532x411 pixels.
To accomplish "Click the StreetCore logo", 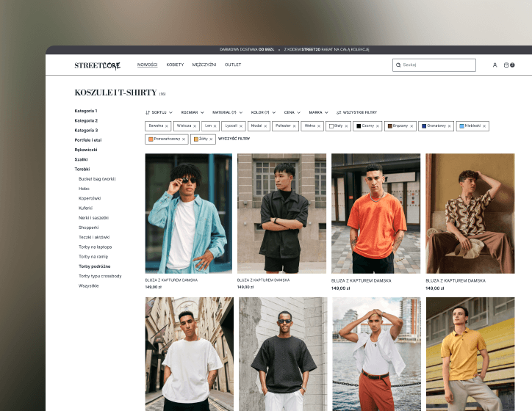I will coord(97,65).
